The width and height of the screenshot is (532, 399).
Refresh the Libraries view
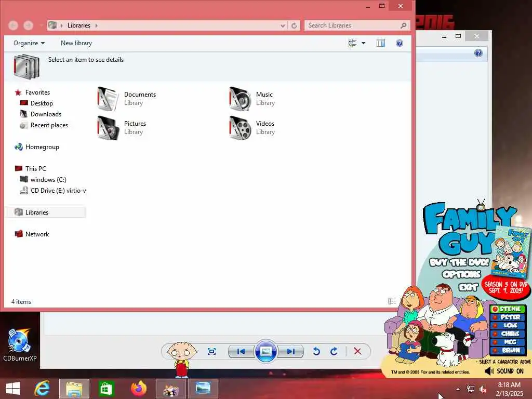294,25
